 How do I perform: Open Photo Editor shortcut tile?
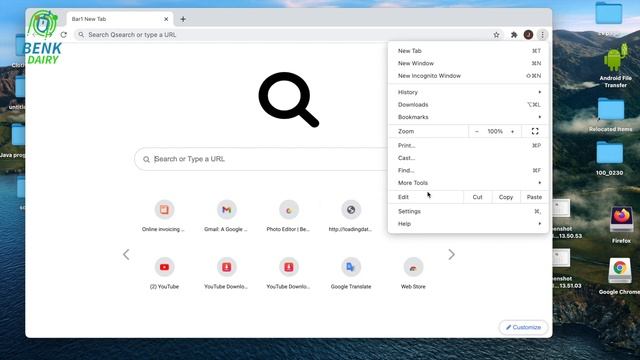(x=289, y=216)
